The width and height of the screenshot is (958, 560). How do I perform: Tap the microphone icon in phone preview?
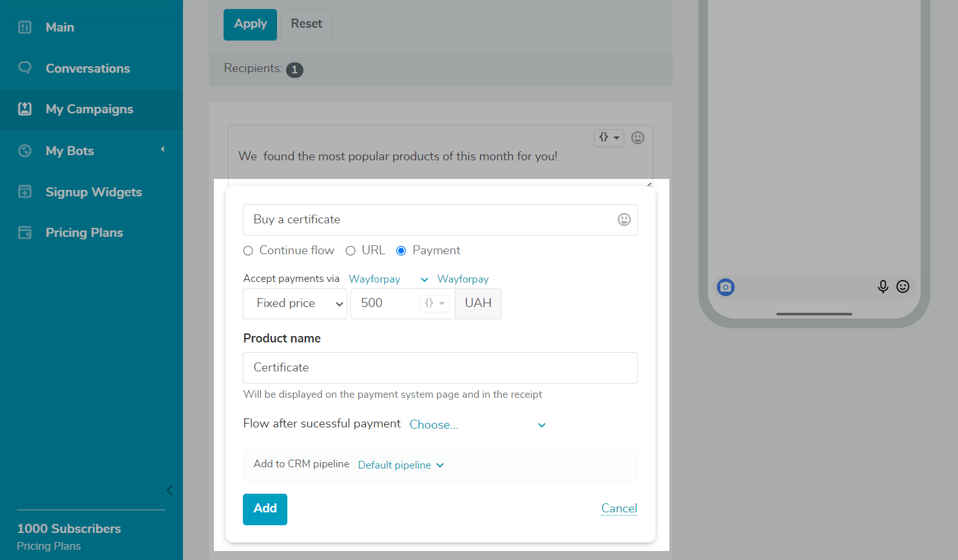pos(883,286)
